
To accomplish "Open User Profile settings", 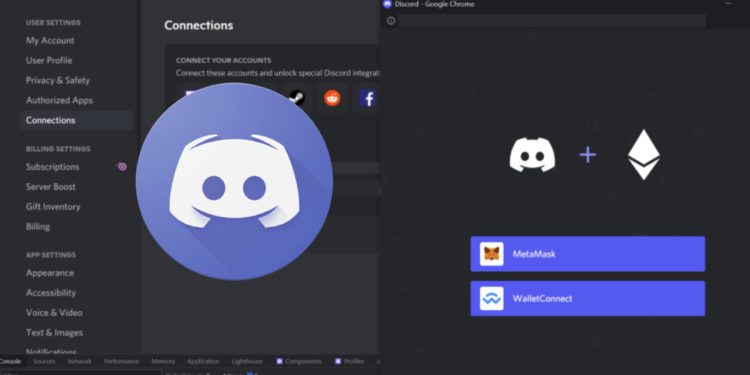I will tap(49, 61).
